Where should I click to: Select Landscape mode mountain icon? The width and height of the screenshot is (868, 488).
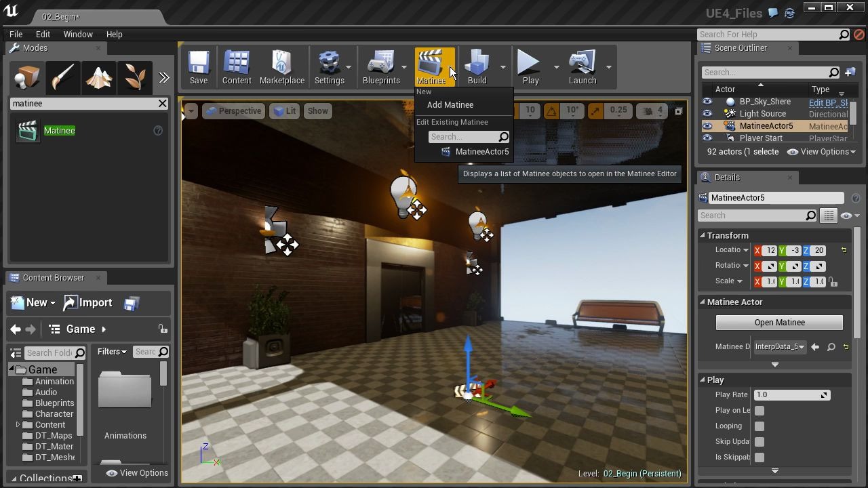99,77
